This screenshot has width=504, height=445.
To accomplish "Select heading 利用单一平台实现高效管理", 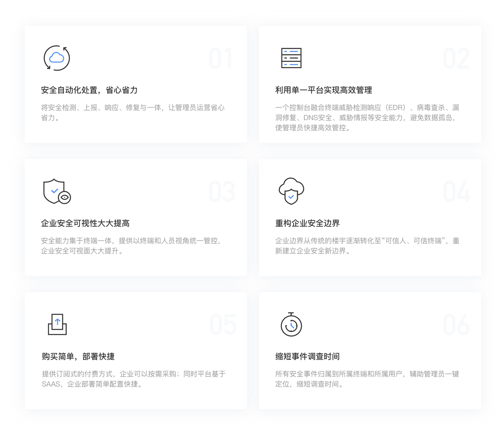I will (323, 90).
